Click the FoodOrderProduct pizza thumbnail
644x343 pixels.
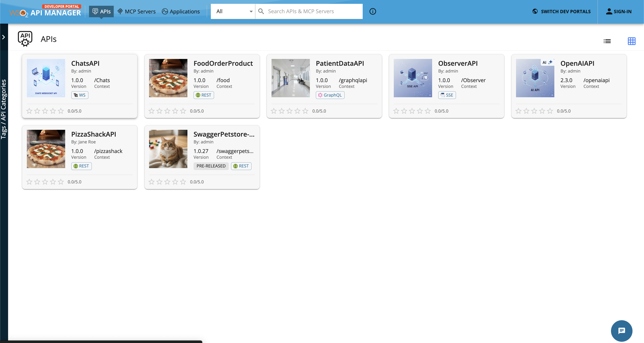click(x=168, y=78)
